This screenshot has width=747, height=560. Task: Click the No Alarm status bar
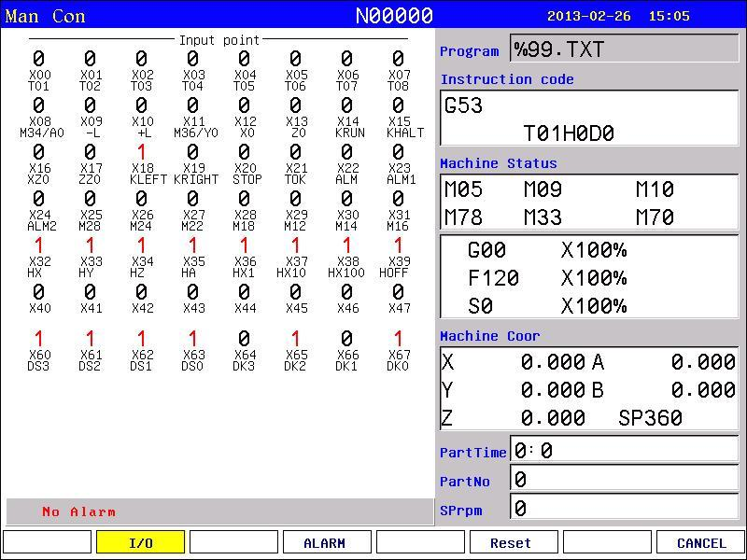(220, 511)
